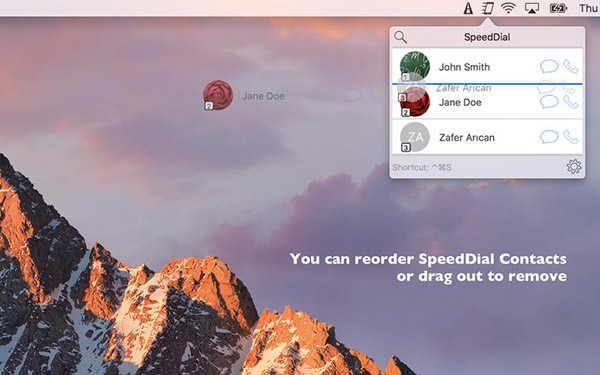Call Jane Doe in SpeedDial list

(571, 102)
